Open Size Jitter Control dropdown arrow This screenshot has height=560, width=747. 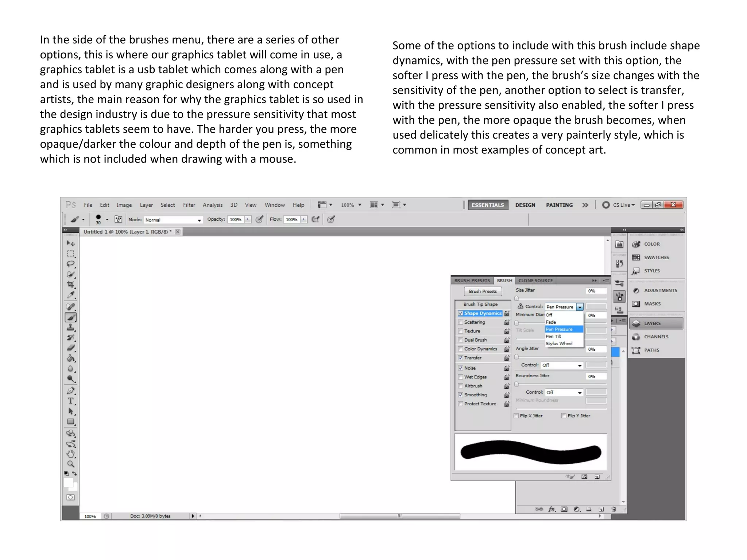(x=580, y=307)
